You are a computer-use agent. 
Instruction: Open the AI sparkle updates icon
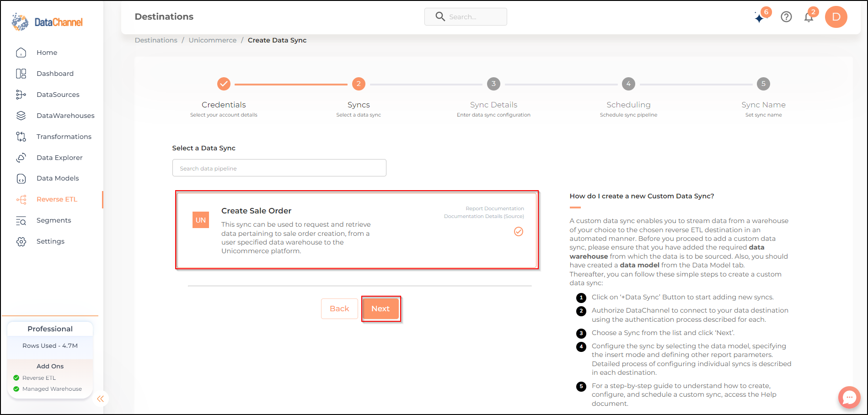pyautogui.click(x=760, y=17)
